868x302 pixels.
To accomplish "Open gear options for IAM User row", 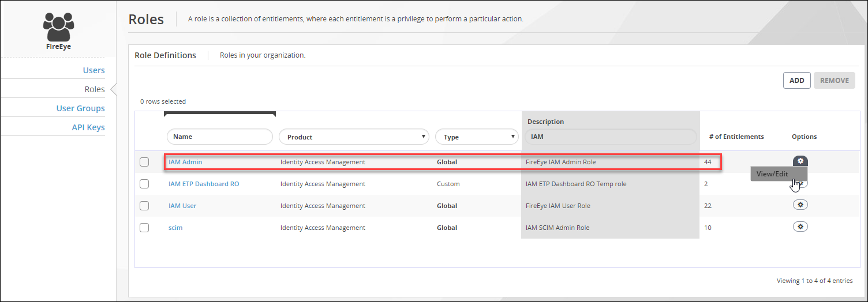I will [x=800, y=205].
